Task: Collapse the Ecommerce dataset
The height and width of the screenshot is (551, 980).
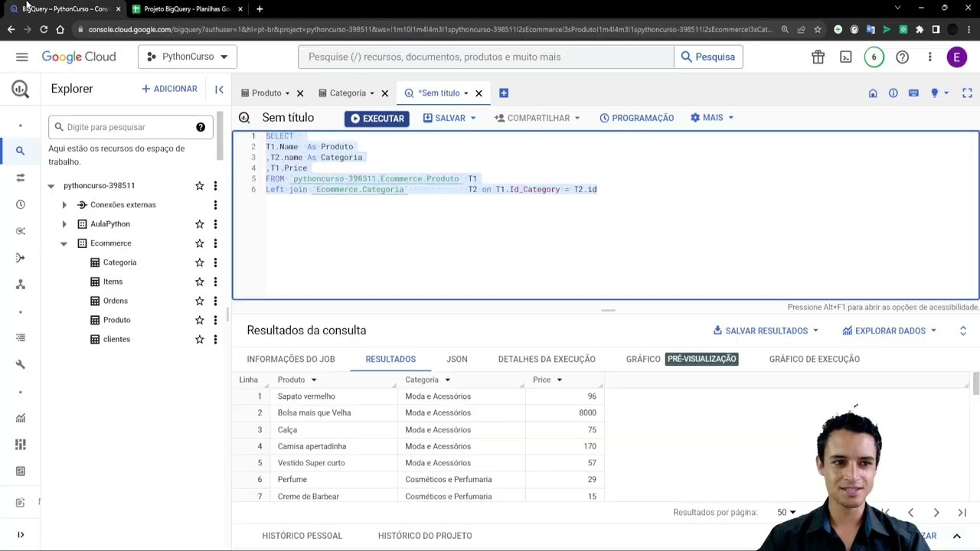Action: coord(64,243)
